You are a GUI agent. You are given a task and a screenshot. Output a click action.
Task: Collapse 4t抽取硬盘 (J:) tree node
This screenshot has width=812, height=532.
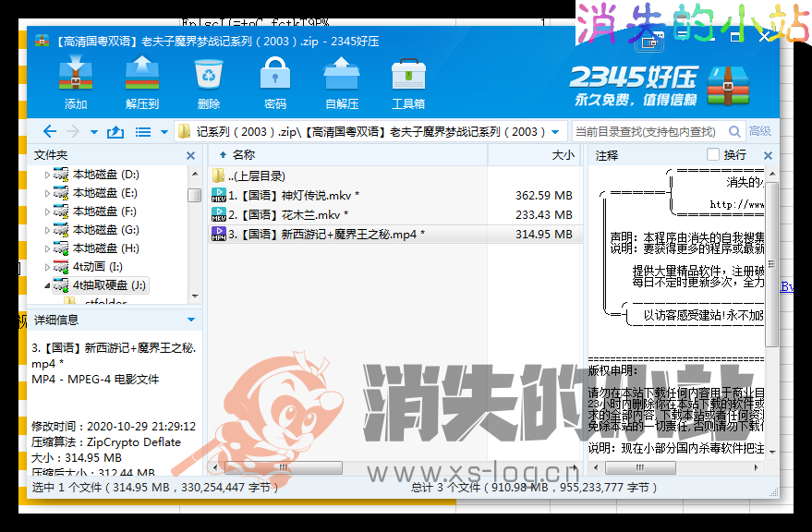47,285
